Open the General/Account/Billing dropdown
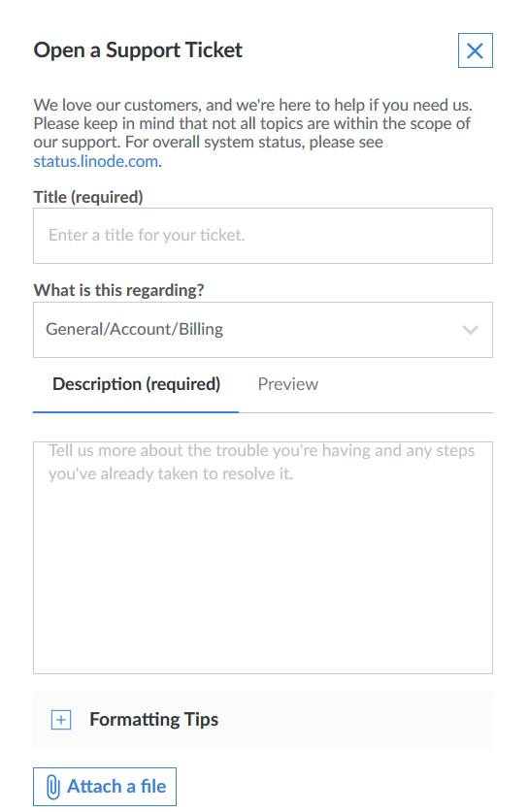The image size is (528, 812). [263, 330]
